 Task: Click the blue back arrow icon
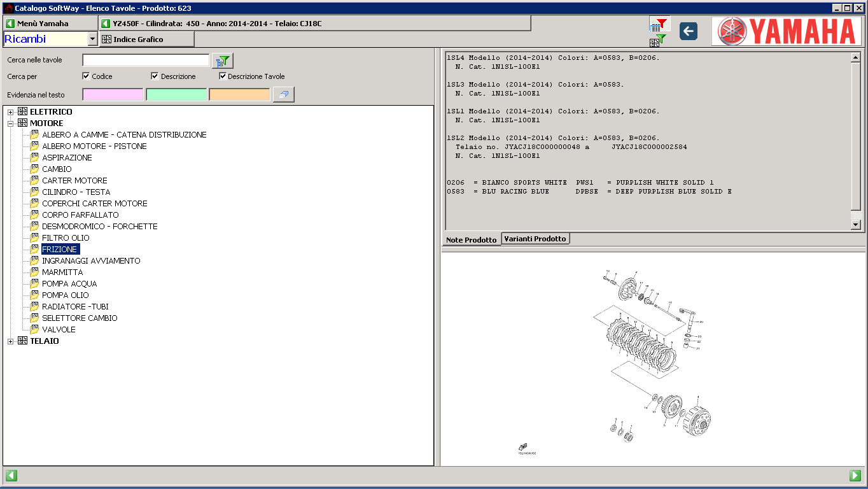(x=688, y=31)
